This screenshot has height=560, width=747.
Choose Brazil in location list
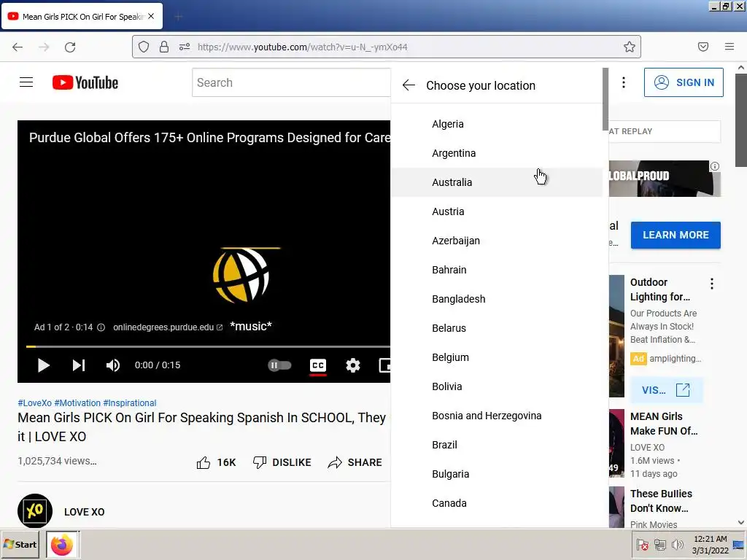coord(496,445)
